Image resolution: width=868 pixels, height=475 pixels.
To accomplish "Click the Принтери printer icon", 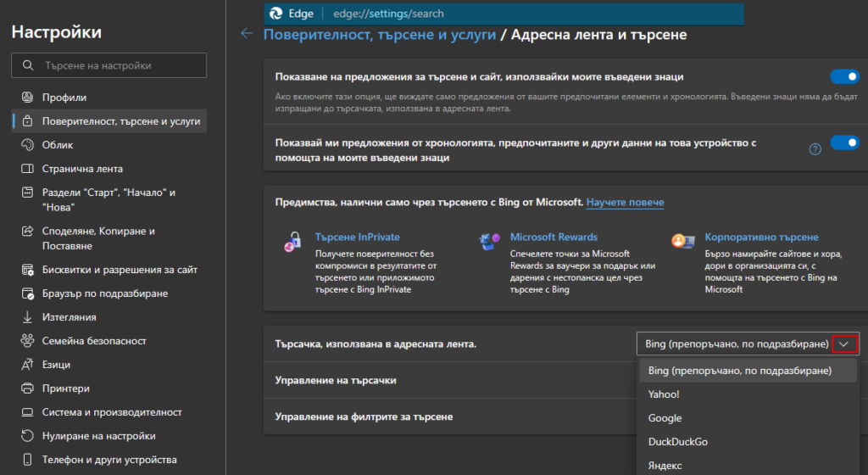I will [x=27, y=388].
